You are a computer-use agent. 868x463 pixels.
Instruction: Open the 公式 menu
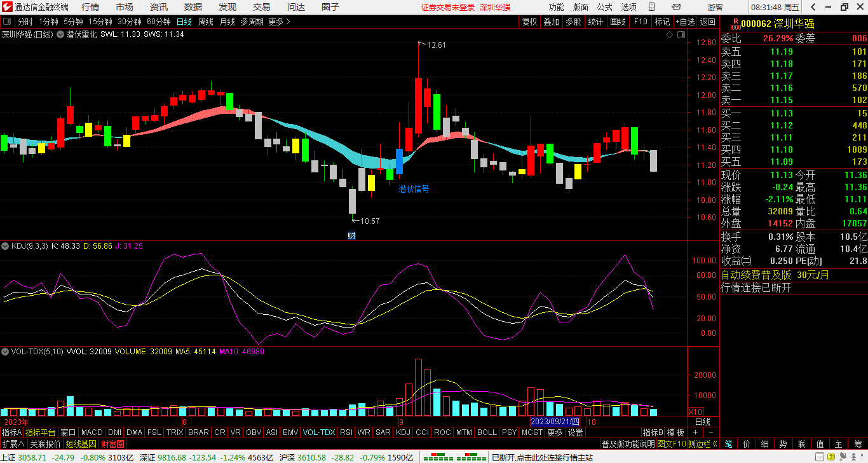[x=604, y=7]
